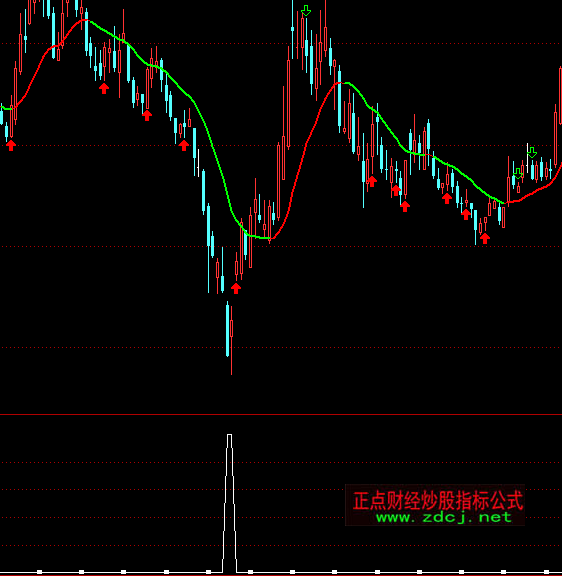Click the tall red candlestick at the right edge
The width and height of the screenshot is (562, 576).
(x=561, y=96)
